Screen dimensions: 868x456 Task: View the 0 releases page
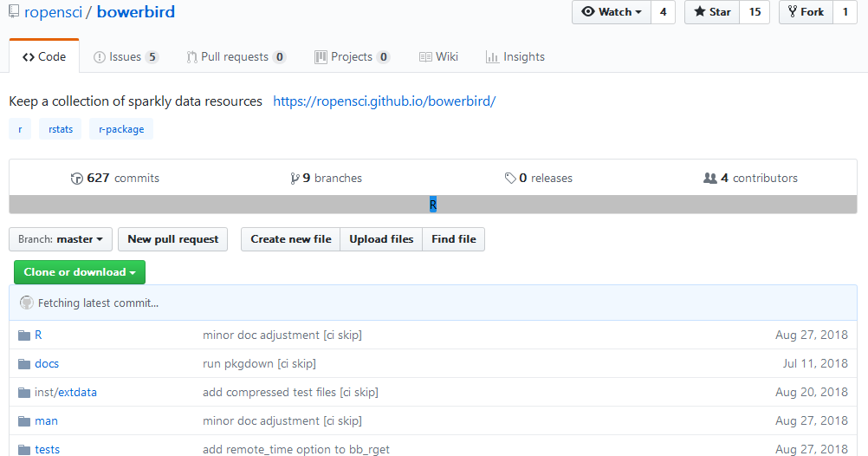539,178
